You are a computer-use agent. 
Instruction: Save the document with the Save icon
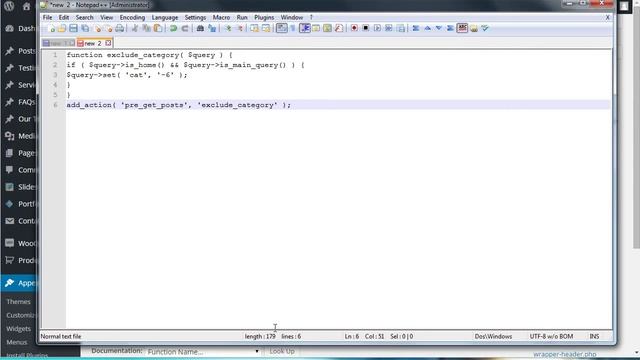[x=73, y=28]
